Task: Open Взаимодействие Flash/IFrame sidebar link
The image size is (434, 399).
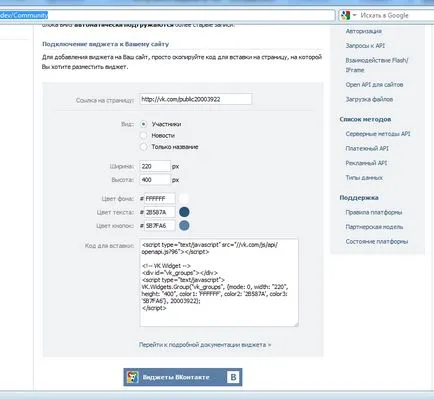Action: (x=377, y=65)
